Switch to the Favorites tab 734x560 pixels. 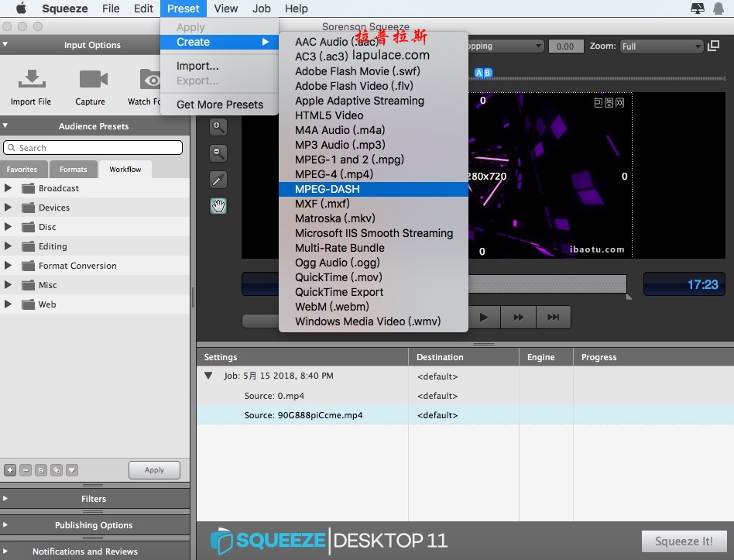pyautogui.click(x=22, y=170)
